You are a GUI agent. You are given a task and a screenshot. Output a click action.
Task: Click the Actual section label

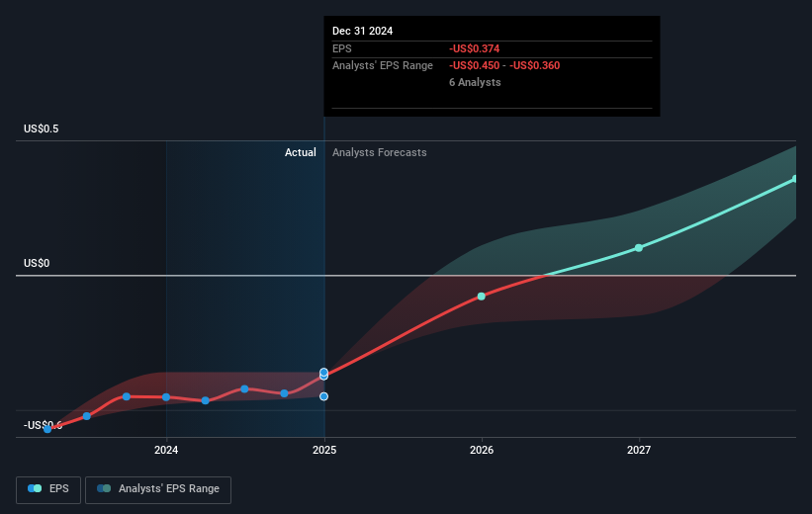coord(301,152)
